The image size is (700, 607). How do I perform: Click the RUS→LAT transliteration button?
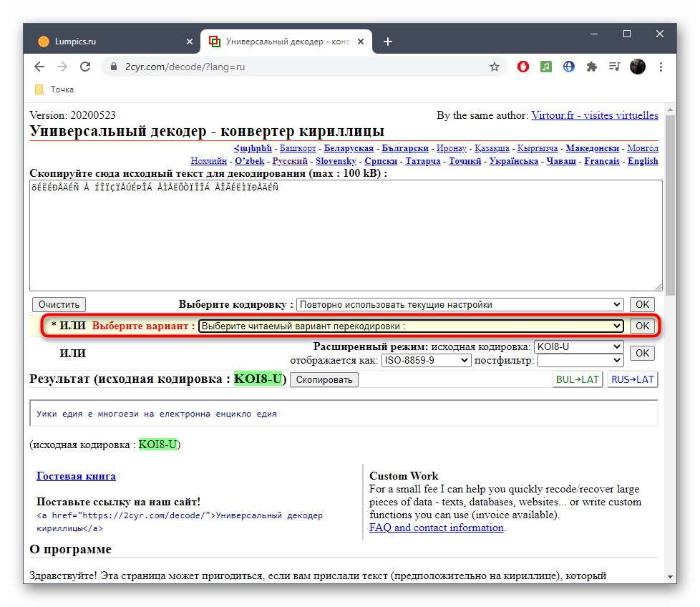click(633, 379)
